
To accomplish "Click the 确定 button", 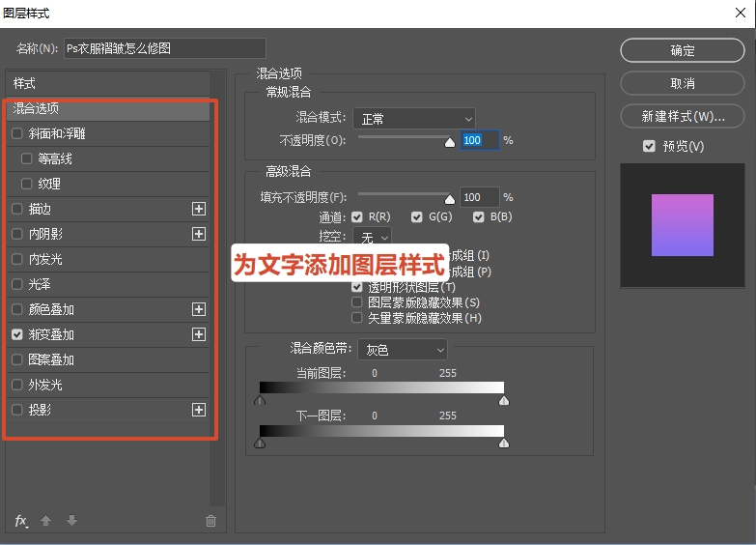I will coord(683,50).
